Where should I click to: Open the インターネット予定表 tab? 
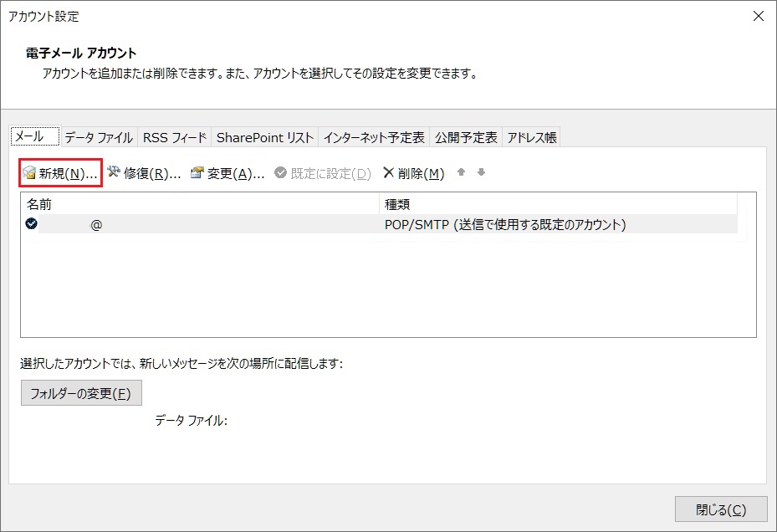coord(374,137)
